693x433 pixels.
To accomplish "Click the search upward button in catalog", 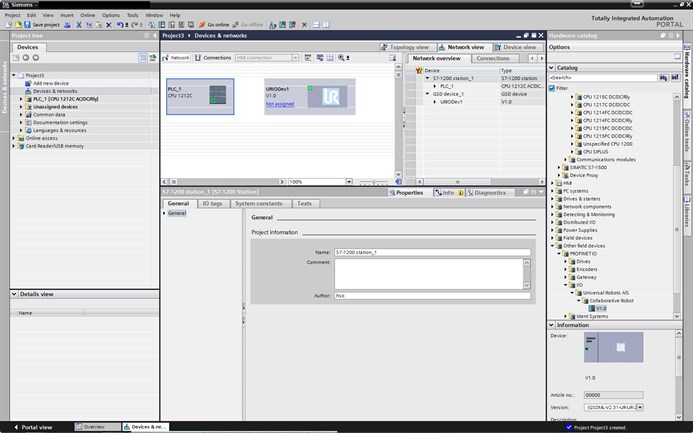I will [675, 78].
